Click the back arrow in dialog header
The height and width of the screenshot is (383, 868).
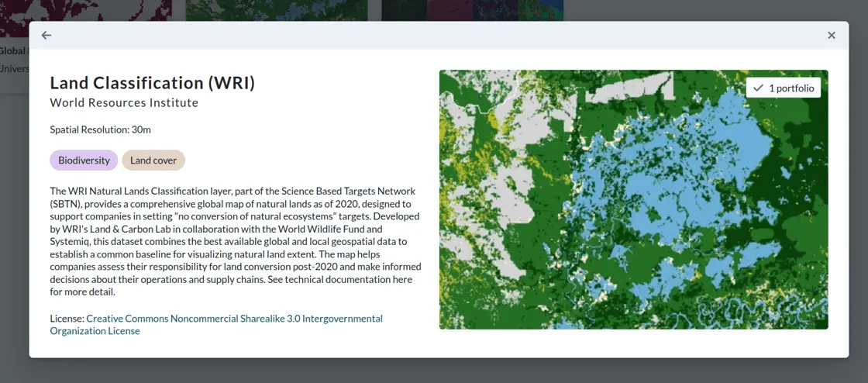click(46, 36)
